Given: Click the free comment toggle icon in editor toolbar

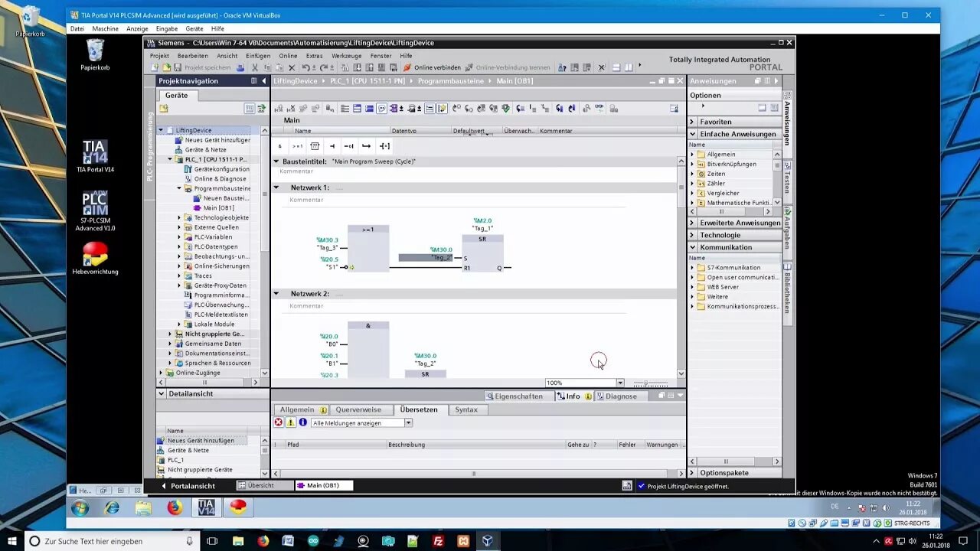Looking at the screenshot, I should 381,109.
